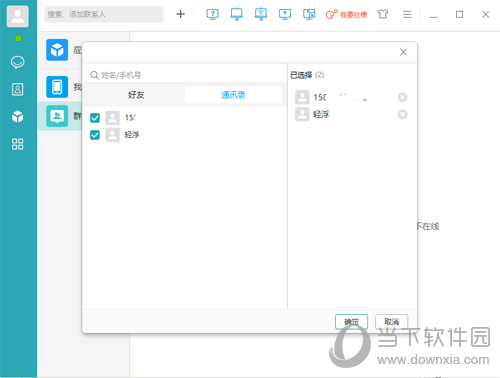Click the 姓名/手机号 search field
The image size is (500, 378).
tap(184, 75)
